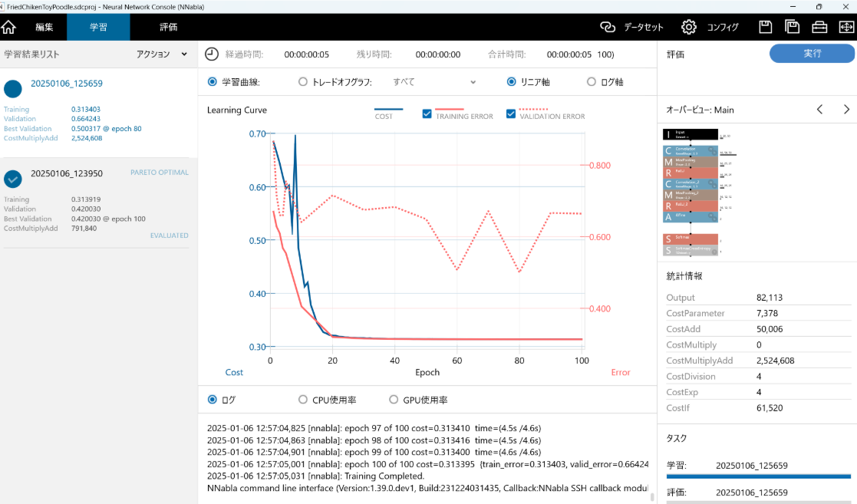Image resolution: width=857 pixels, height=504 pixels.
Task: Click the コンフィグ label
Action: [x=723, y=28]
